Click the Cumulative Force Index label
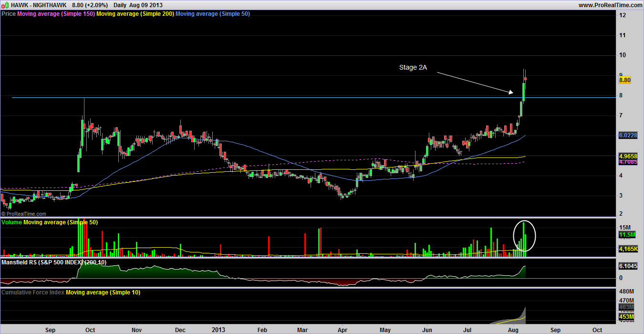The width and height of the screenshot is (644, 334). pyautogui.click(x=32, y=292)
